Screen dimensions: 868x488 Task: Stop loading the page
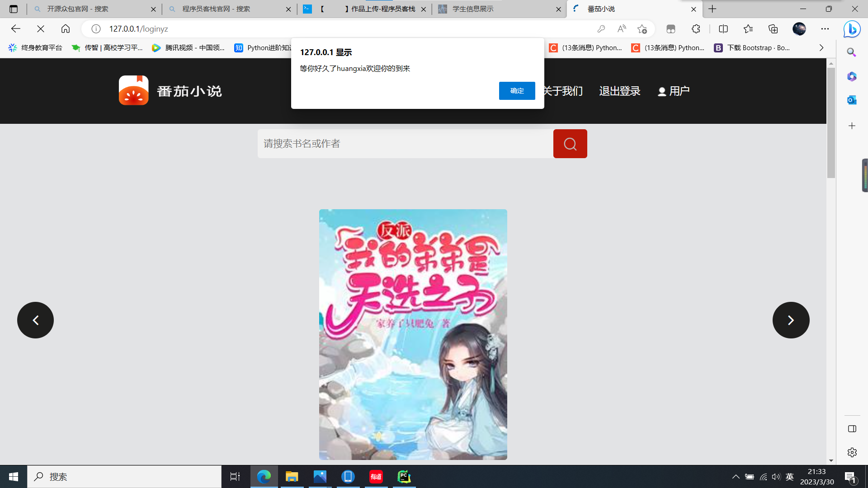click(41, 29)
